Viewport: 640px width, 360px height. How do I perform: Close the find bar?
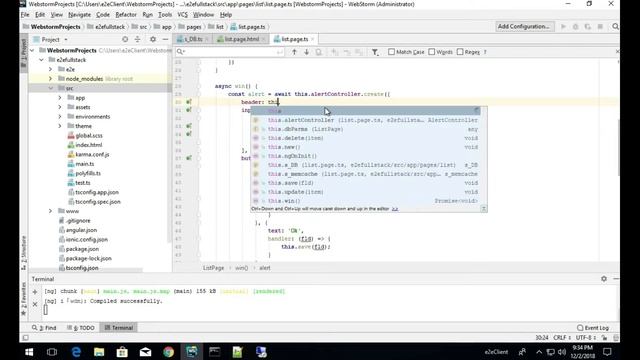click(617, 51)
